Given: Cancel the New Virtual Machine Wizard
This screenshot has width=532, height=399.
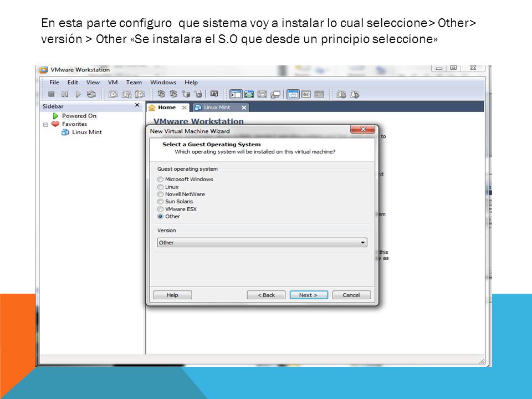Looking at the screenshot, I should [x=351, y=295].
